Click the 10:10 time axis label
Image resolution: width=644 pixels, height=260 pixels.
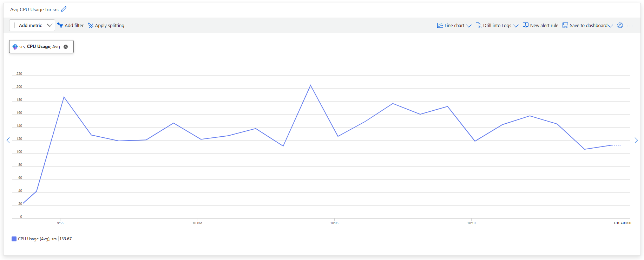471,223
